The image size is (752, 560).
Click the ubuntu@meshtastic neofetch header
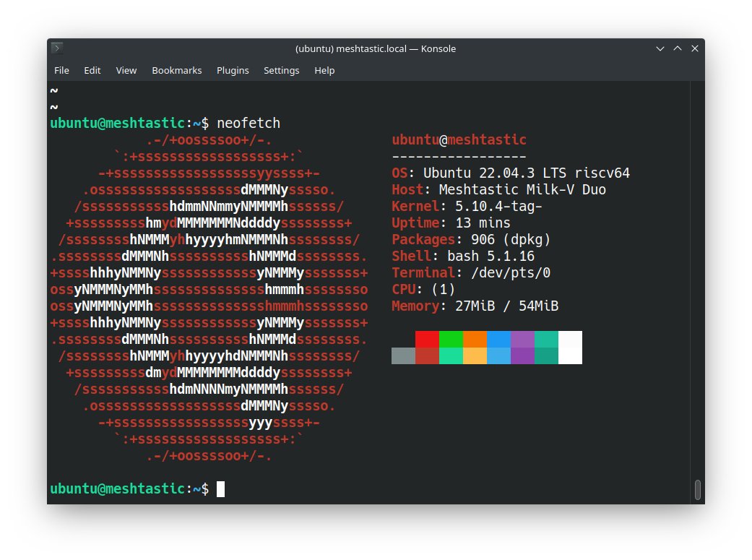click(459, 139)
